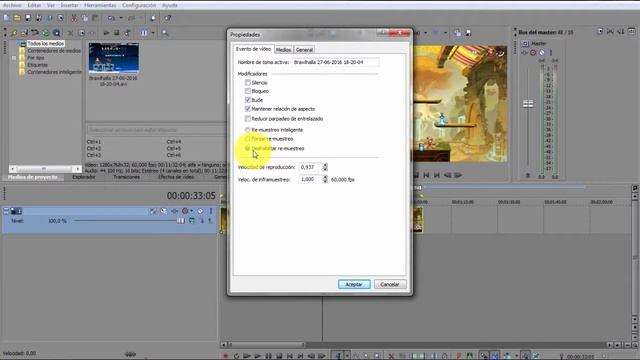Click the media panel search magnifier icon
The width and height of the screenshot is (640, 360).
[x=165, y=33]
